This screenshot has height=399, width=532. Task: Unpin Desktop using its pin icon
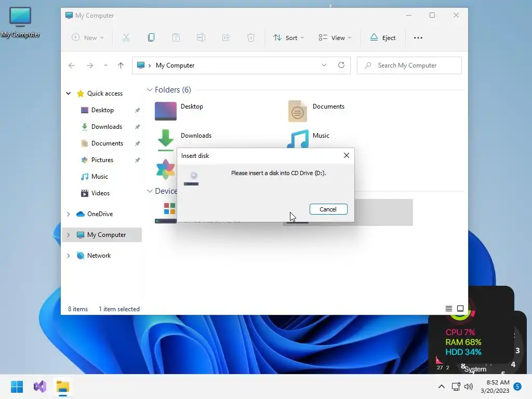coord(137,110)
